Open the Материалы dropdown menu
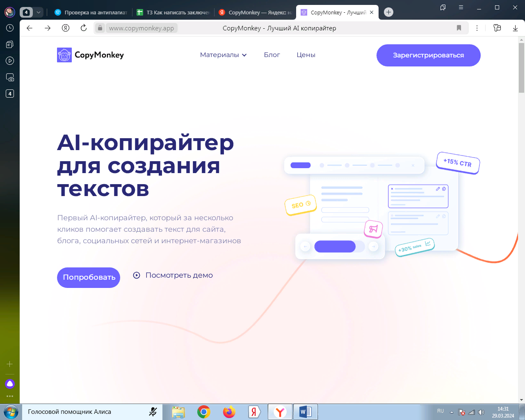The image size is (525, 420). point(223,55)
